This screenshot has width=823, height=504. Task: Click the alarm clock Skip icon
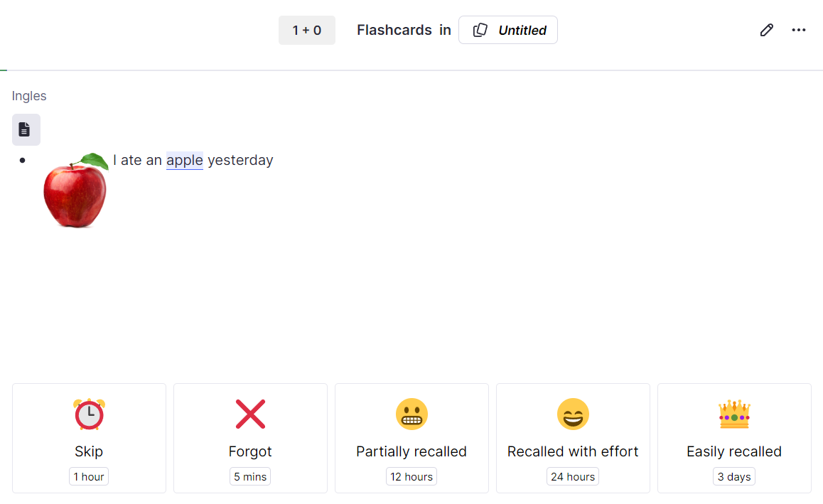coord(90,414)
